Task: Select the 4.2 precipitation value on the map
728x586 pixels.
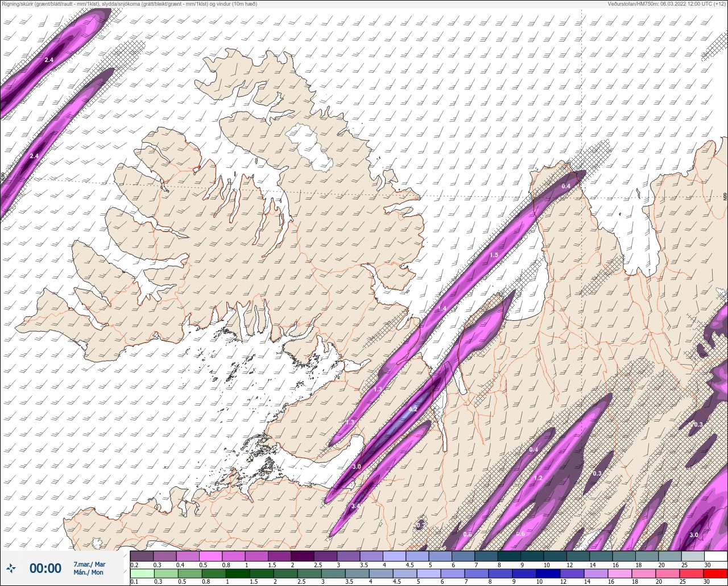Action: tap(413, 409)
